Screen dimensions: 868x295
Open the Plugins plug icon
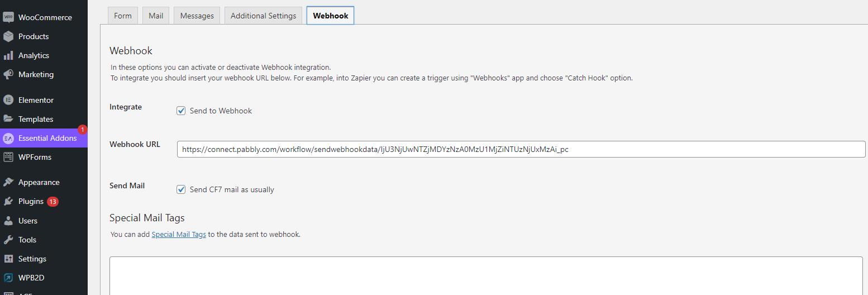8,201
